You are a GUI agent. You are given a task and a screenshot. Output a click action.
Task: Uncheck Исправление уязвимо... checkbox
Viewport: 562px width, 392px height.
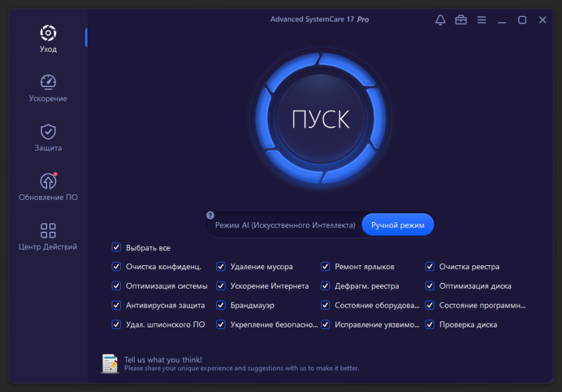325,325
